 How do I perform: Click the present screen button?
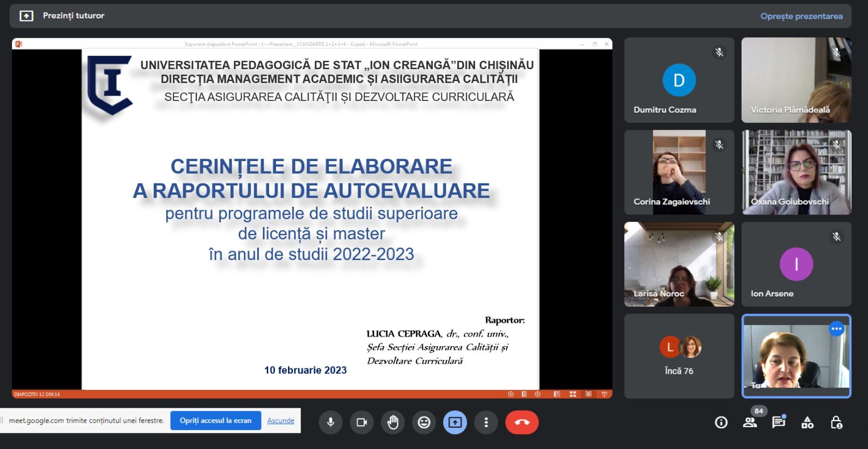tap(455, 422)
